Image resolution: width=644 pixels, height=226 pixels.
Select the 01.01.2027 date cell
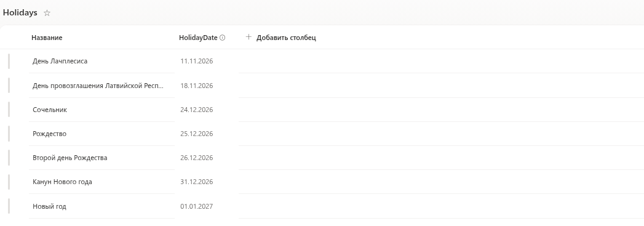click(196, 206)
